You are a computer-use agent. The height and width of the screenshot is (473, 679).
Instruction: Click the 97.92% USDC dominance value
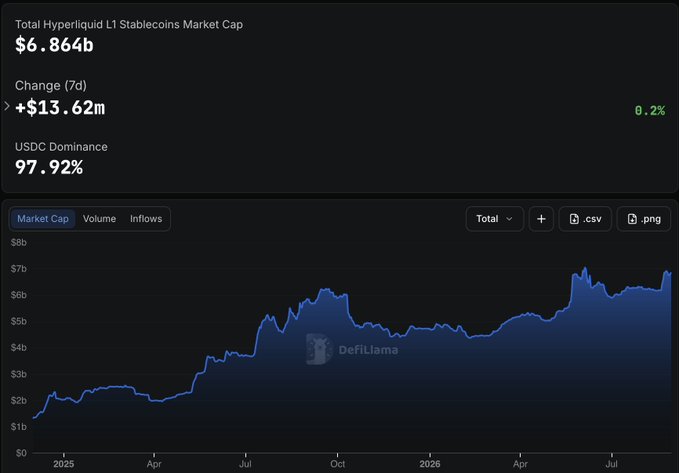(x=49, y=167)
